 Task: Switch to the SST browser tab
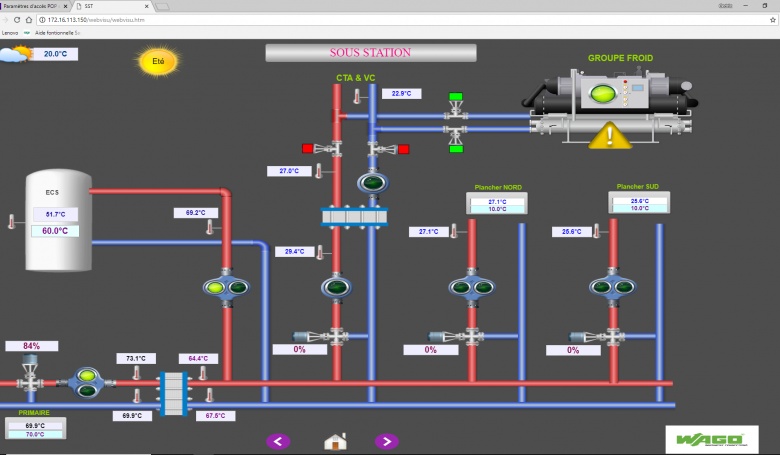(112, 6)
